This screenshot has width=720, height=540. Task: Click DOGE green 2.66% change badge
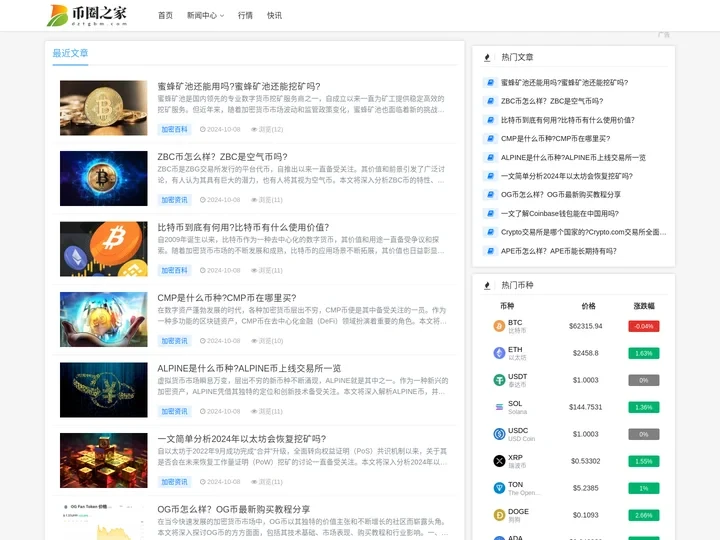[x=644, y=515]
